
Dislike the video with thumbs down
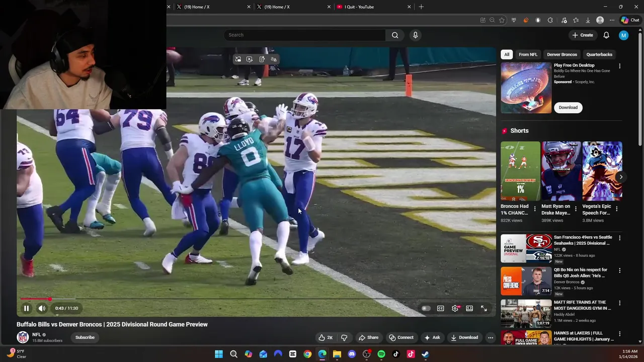[344, 337]
